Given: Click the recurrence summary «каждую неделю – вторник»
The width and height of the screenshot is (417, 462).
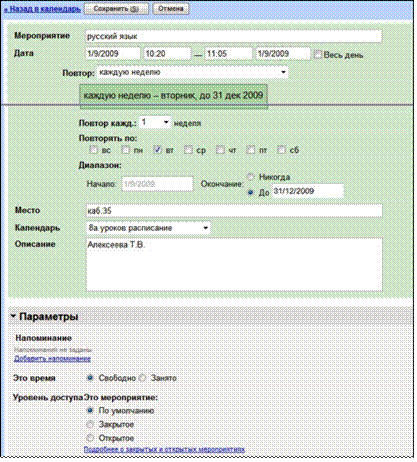Looking at the screenshot, I should tap(173, 96).
